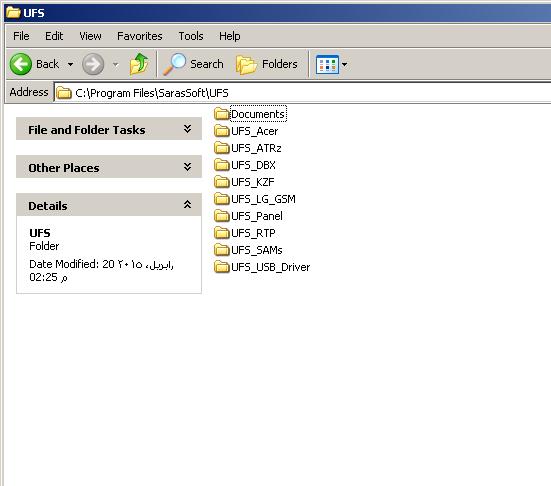Click the Documents folder name

[x=258, y=114]
